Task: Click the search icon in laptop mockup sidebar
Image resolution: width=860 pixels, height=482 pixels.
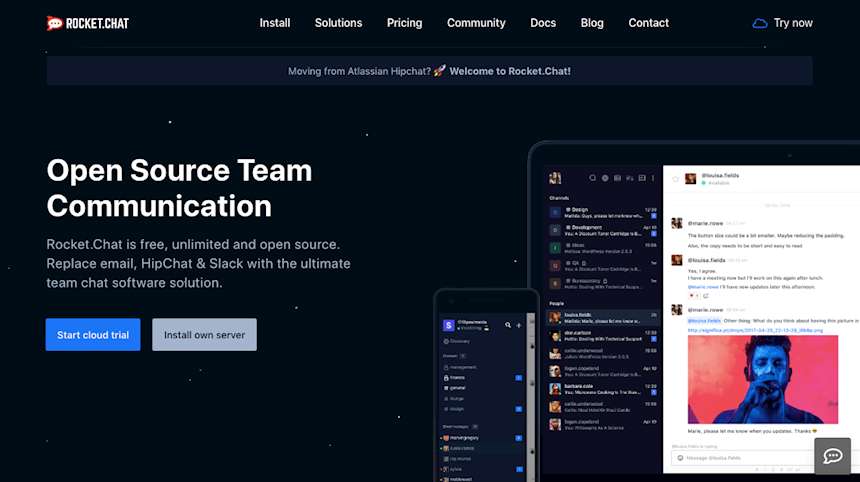Action: 592,178
